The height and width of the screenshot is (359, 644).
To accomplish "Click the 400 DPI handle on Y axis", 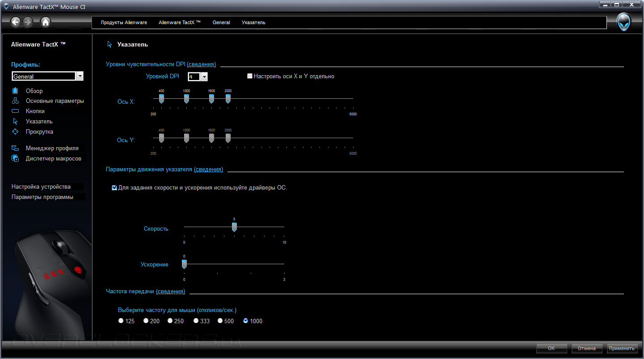I will click(x=161, y=138).
